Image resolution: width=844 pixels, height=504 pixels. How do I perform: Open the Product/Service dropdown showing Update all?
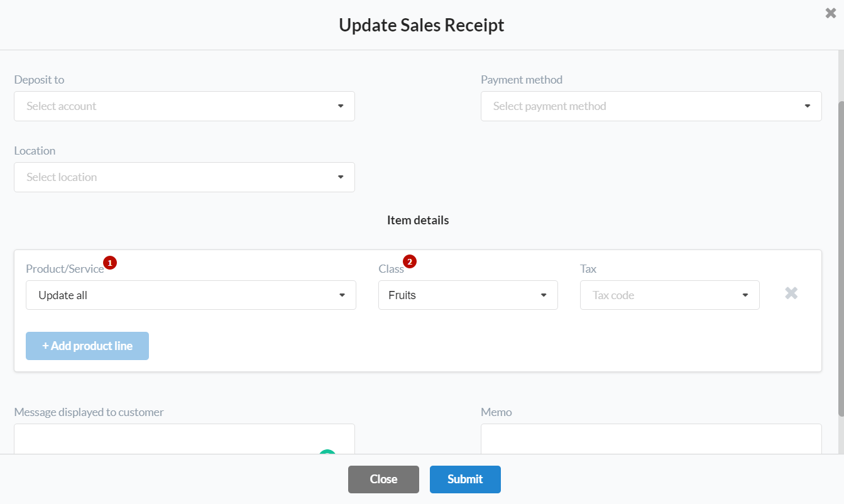190,295
